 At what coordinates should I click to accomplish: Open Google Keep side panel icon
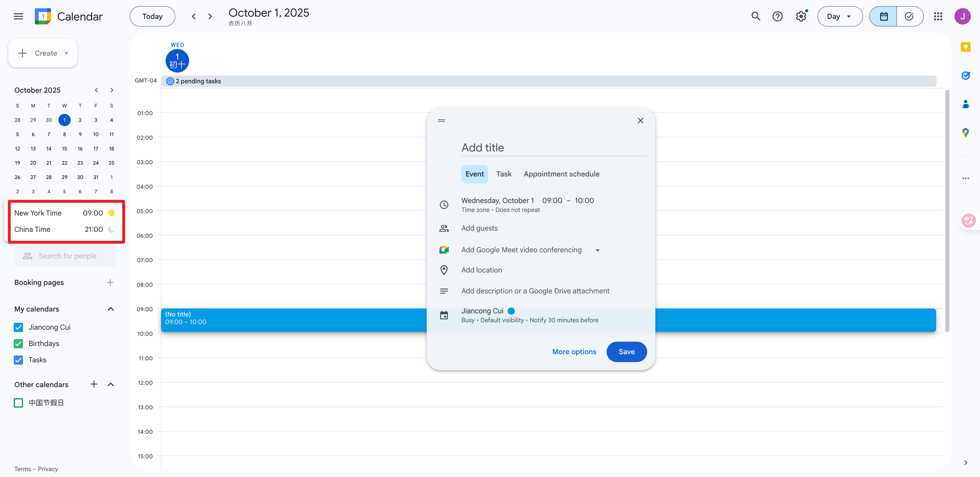[x=965, y=47]
